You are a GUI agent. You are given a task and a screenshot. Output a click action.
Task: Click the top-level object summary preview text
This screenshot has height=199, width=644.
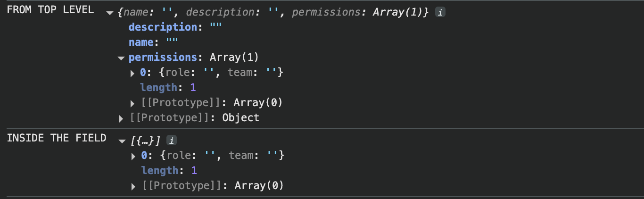tap(273, 13)
